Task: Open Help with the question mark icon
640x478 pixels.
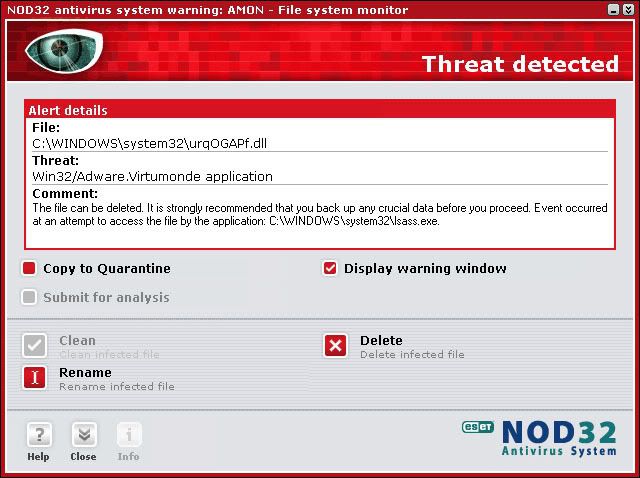Action: pos(39,435)
